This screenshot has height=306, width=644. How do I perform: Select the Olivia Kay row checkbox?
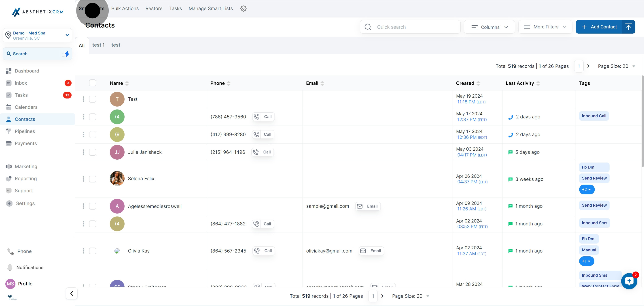tap(93, 251)
